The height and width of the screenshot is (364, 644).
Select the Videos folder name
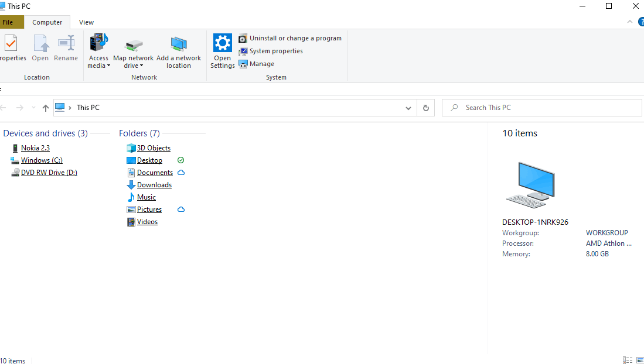click(x=147, y=222)
